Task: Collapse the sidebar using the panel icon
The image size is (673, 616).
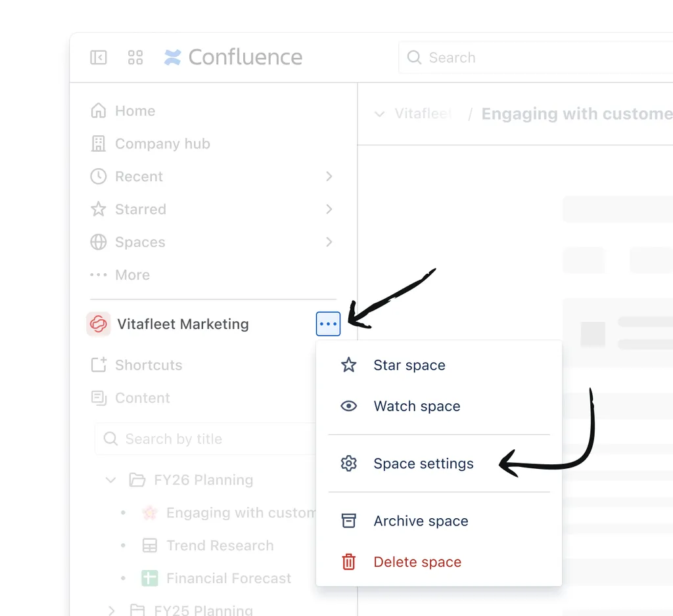Action: point(99,58)
